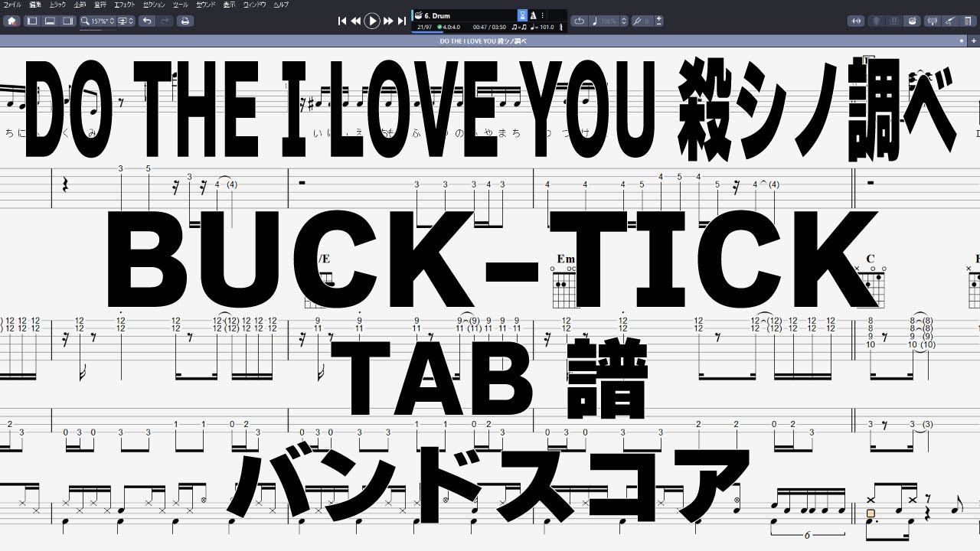Toggle the count-in hourglass icon

tap(524, 14)
